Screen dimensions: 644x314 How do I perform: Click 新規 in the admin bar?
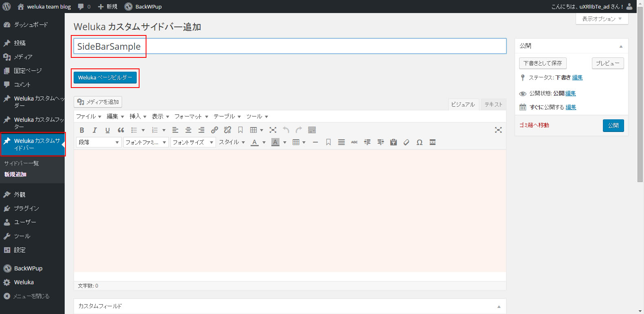click(x=108, y=7)
